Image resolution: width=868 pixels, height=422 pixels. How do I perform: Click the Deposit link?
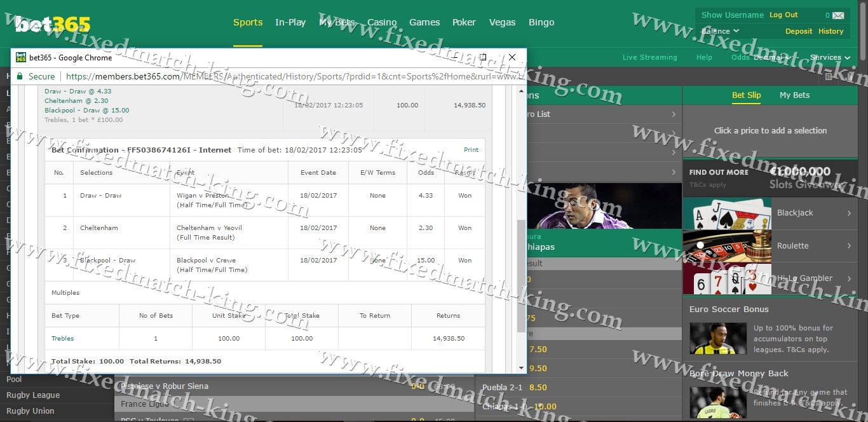pyautogui.click(x=799, y=31)
